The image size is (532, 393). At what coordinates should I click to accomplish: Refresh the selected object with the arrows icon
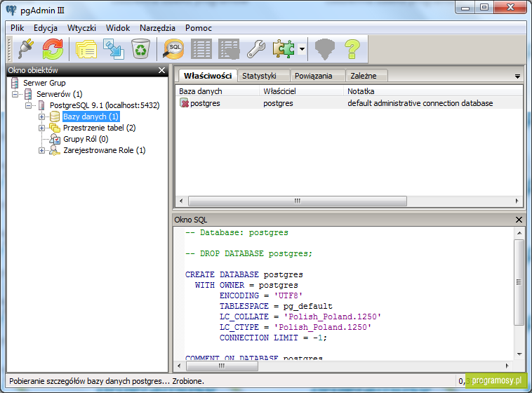pos(53,49)
